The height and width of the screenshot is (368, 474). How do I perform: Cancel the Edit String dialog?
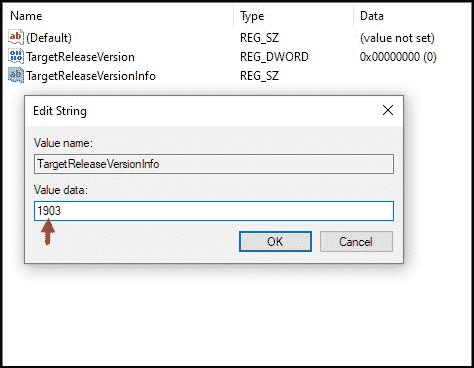coord(356,241)
